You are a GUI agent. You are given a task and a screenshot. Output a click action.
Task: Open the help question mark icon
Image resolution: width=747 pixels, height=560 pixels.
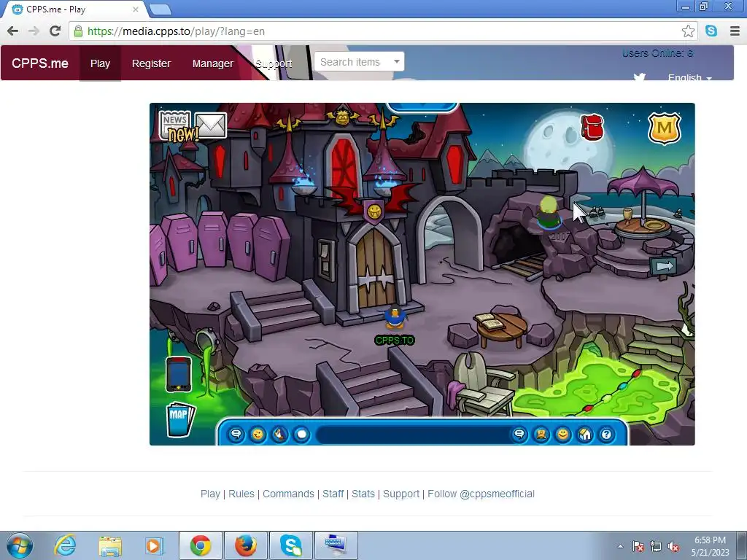click(x=606, y=435)
